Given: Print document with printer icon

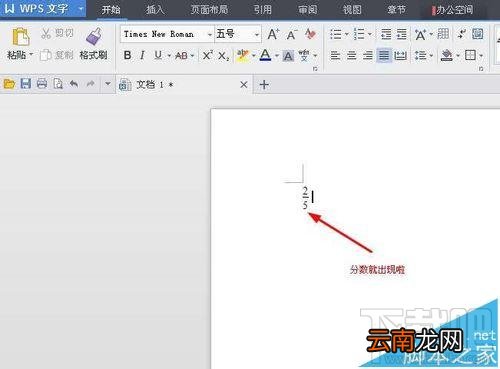Looking at the screenshot, I should point(42,84).
